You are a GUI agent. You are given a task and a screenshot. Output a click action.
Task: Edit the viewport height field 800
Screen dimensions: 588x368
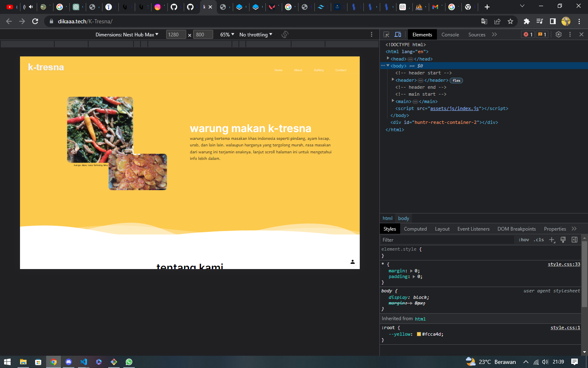pos(203,35)
